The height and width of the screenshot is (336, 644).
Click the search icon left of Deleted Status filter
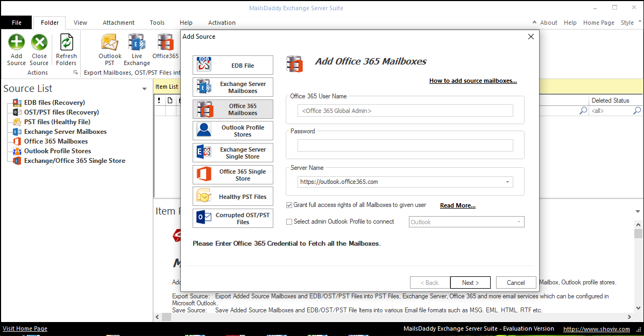pyautogui.click(x=583, y=110)
